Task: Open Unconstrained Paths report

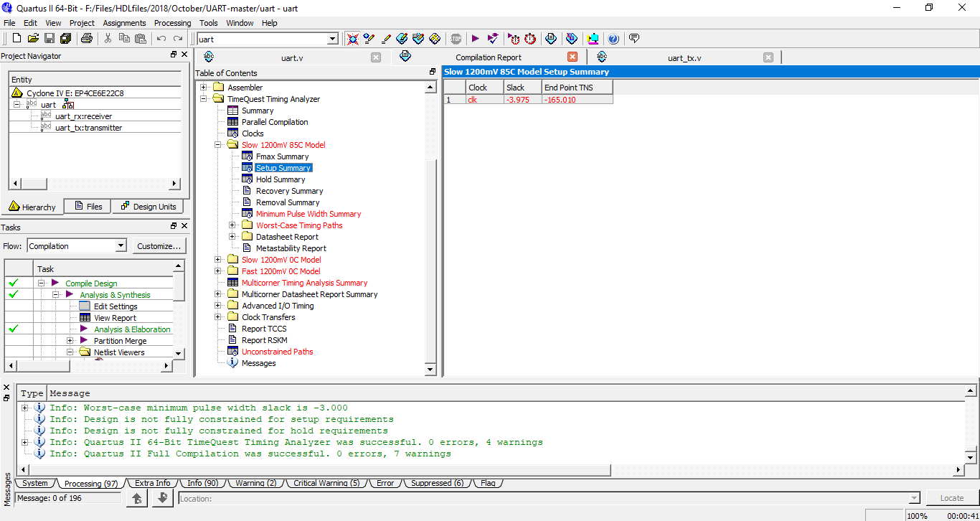Action: 277,352
